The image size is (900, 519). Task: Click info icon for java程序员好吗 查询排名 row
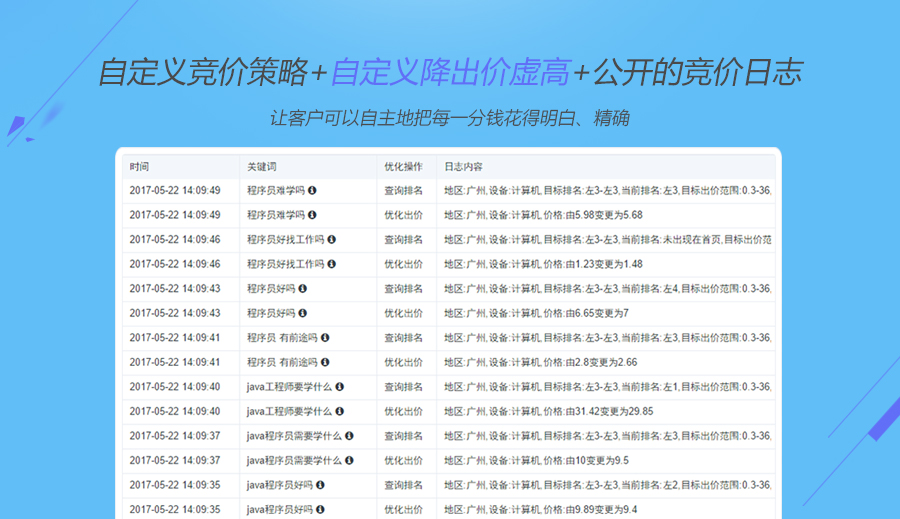(320, 484)
